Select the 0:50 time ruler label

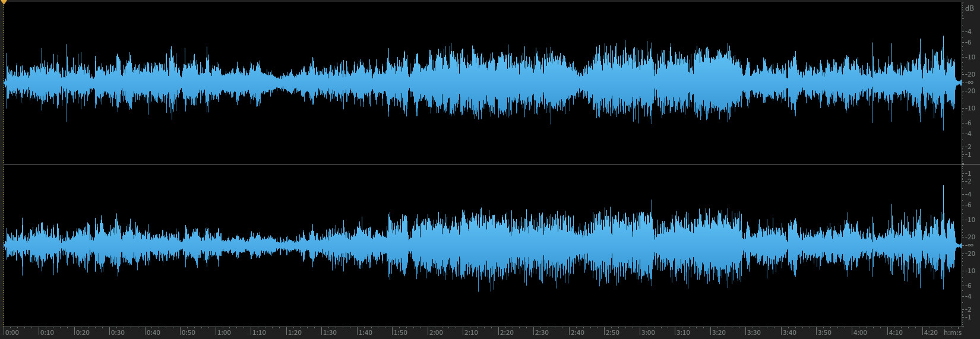tap(188, 332)
